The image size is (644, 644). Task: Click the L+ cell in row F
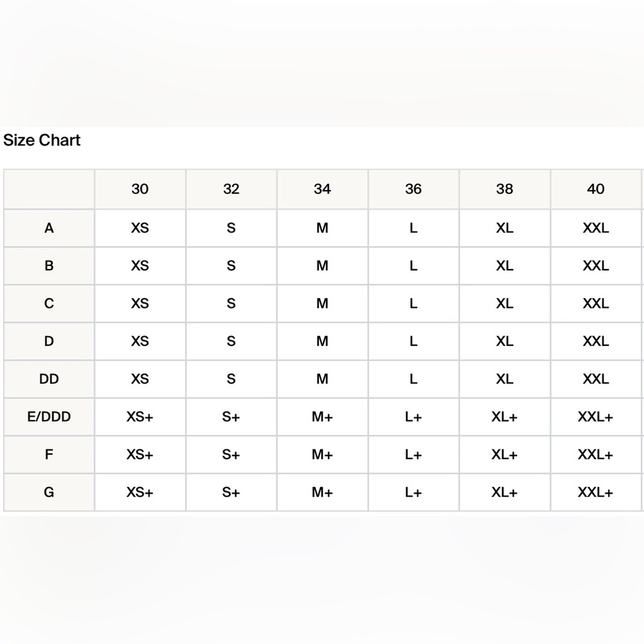[413, 455]
